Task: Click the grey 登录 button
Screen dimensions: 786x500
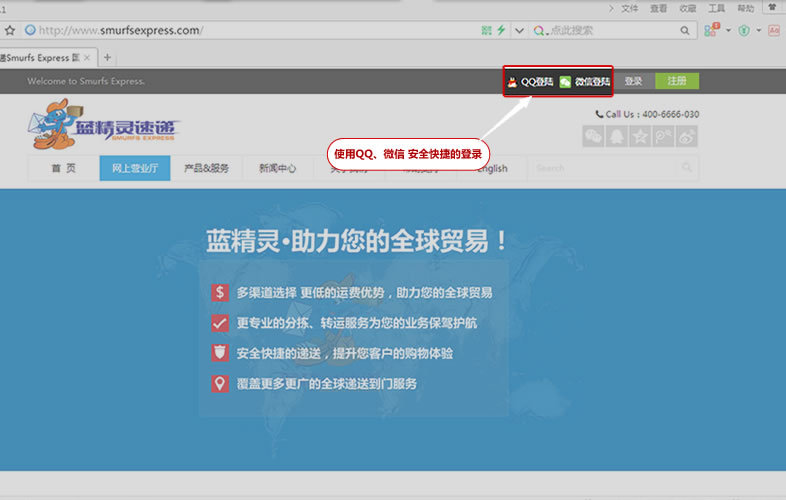Action: [x=634, y=81]
